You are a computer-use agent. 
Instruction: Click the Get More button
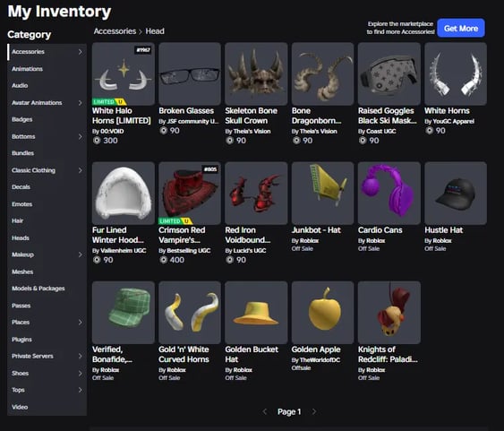tap(461, 28)
